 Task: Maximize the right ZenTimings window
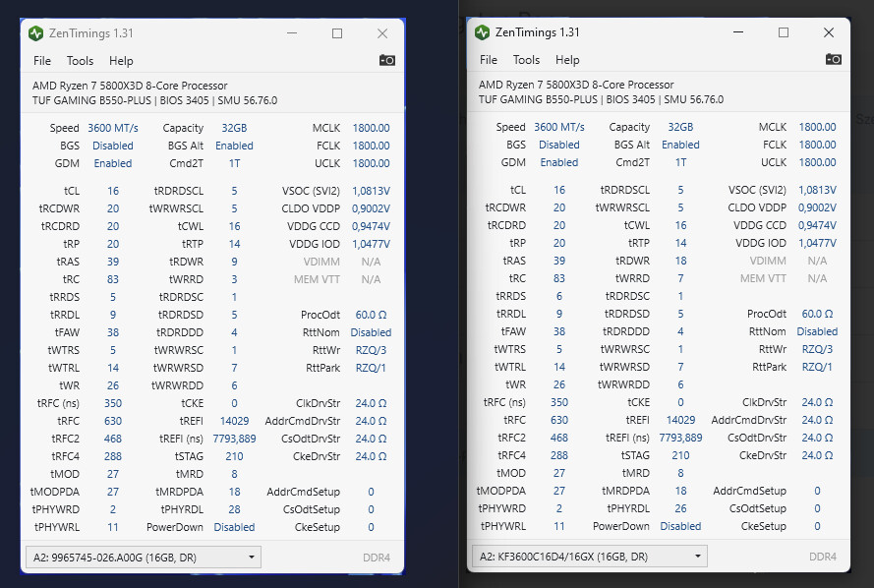tap(784, 32)
